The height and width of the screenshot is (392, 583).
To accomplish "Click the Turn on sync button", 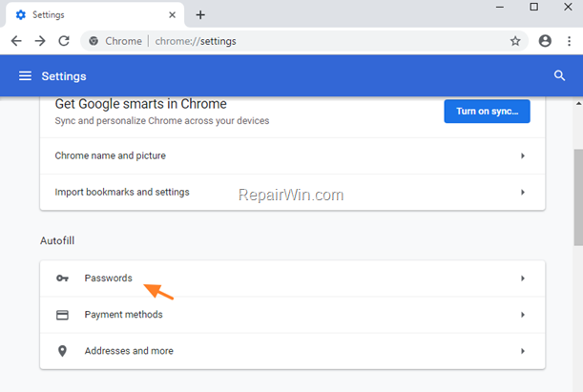I will click(x=487, y=111).
